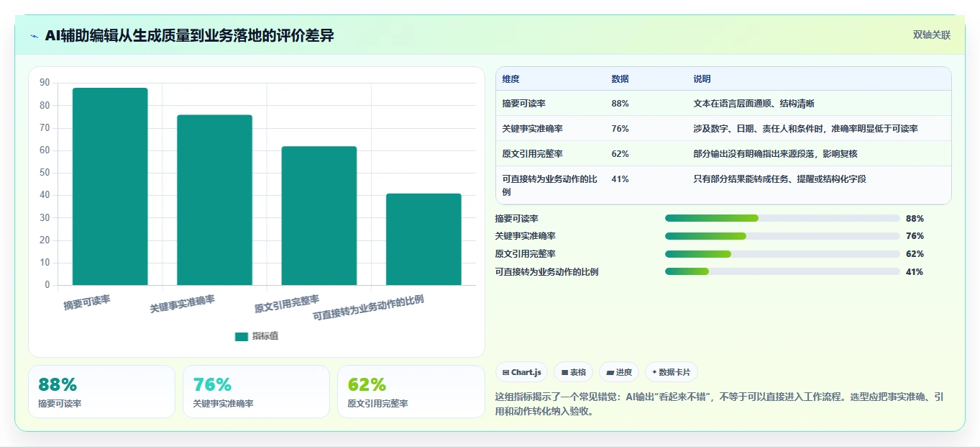Click the summary paragraph starting 这组指标揭示了
The width and height of the screenshot is (980, 447).
[720, 405]
